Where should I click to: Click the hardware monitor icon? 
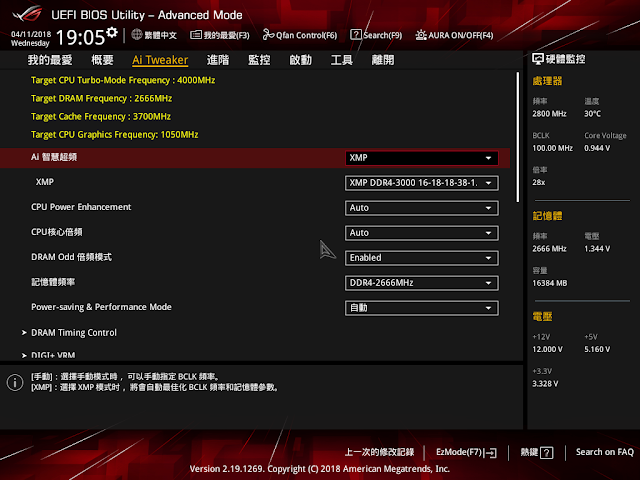click(x=538, y=59)
